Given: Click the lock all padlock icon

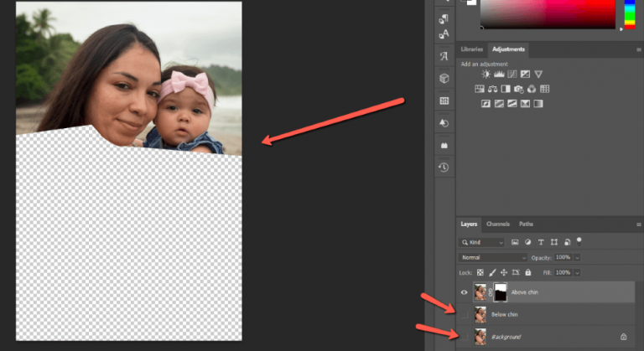Looking at the screenshot, I should (x=527, y=272).
